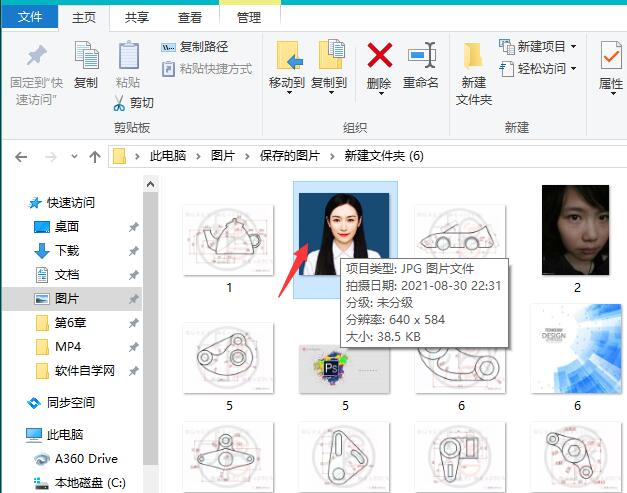Screen dimensions: 627x493
Task: Click the Pin to Quick access icon
Action: pos(36,55)
